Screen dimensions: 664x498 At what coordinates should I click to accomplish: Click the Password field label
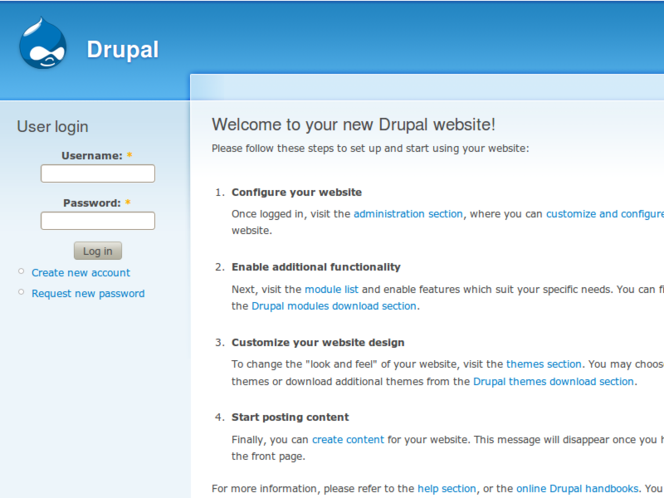(92, 203)
